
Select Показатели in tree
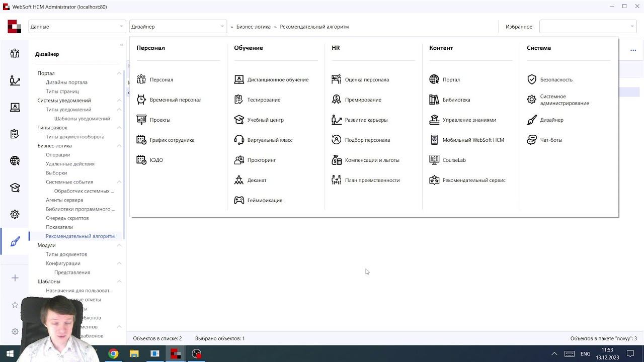[59, 227]
